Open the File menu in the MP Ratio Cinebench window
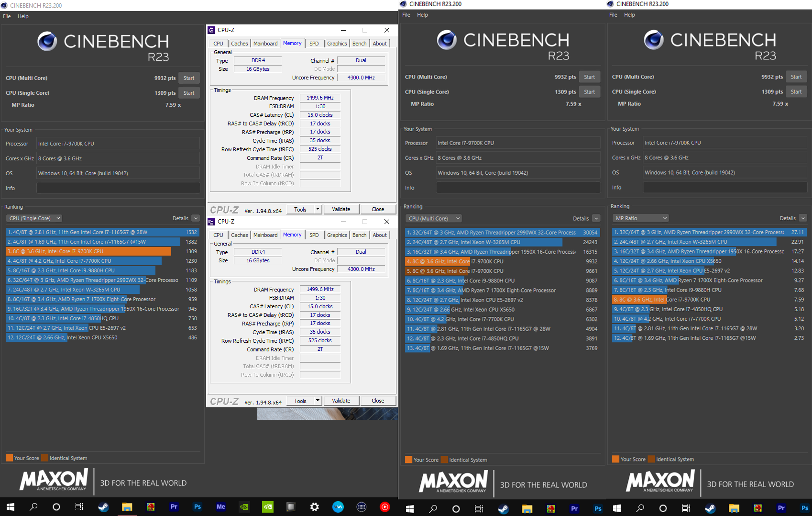This screenshot has width=812, height=516. pyautogui.click(x=613, y=15)
